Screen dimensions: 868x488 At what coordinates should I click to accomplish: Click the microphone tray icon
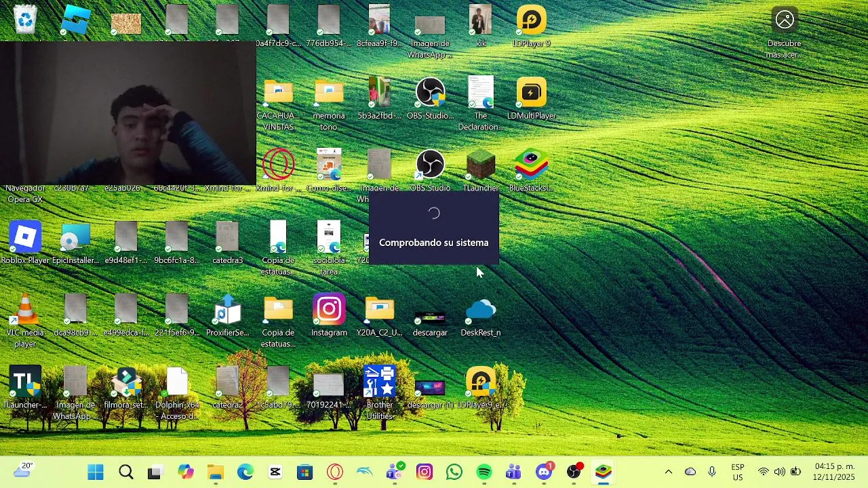click(711, 472)
